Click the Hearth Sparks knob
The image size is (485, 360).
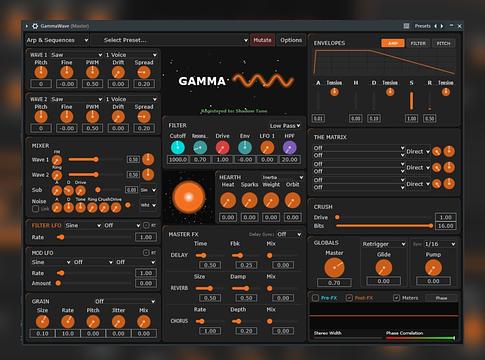coord(249,201)
